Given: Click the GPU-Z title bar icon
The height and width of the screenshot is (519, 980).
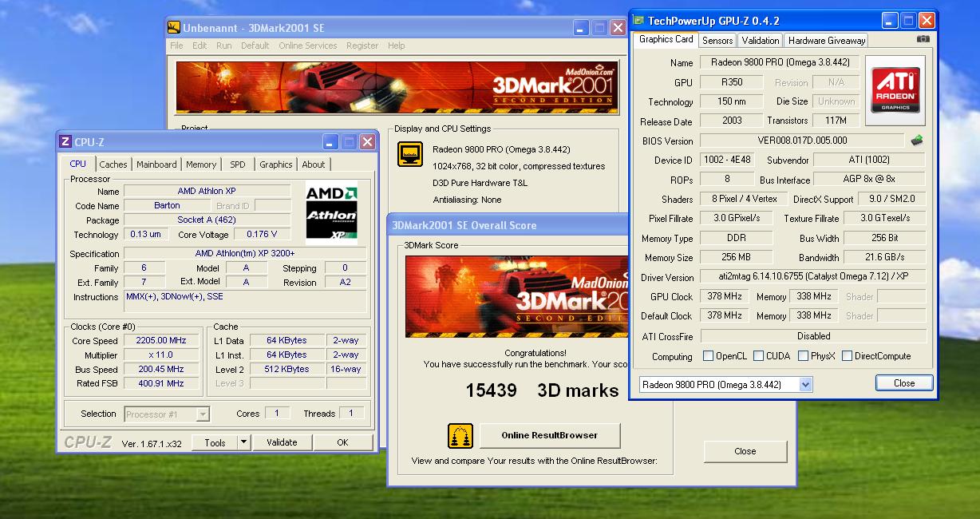Looking at the screenshot, I should [x=638, y=21].
